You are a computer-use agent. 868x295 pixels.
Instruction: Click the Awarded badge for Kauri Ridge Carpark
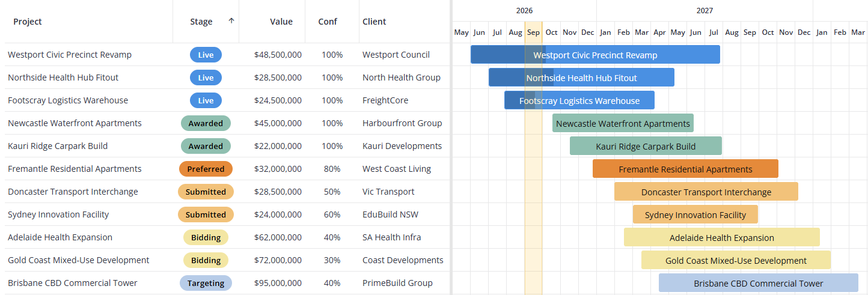pyautogui.click(x=206, y=146)
